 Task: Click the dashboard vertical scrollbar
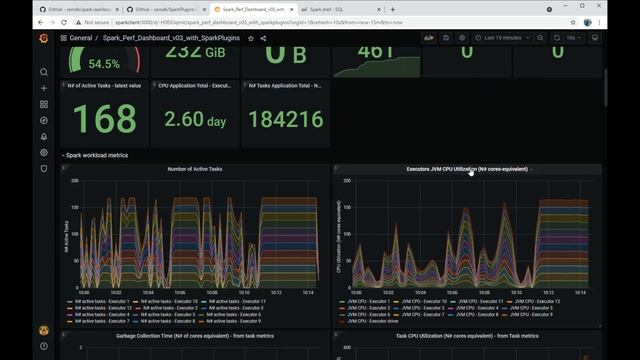[605, 88]
